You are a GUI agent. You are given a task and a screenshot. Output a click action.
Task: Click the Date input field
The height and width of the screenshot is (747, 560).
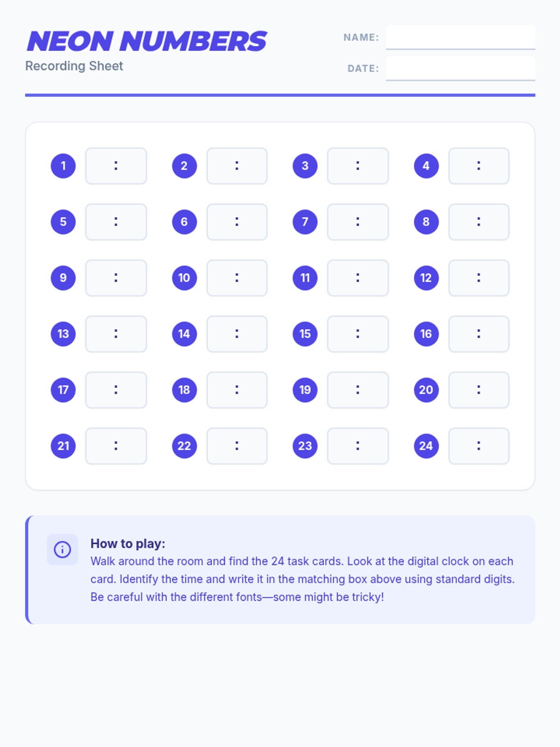coord(460,68)
